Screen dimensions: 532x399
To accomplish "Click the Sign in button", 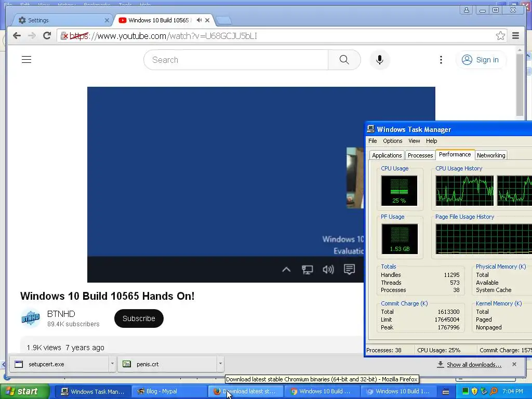I will coord(481,60).
